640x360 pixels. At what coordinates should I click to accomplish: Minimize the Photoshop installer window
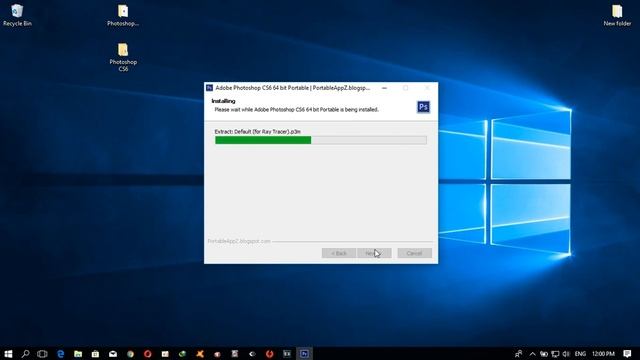[x=384, y=88]
